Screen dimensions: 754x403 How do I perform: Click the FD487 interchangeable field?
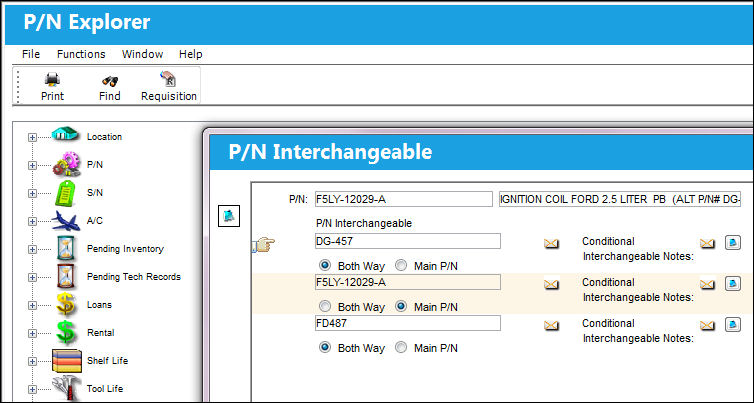(x=408, y=323)
